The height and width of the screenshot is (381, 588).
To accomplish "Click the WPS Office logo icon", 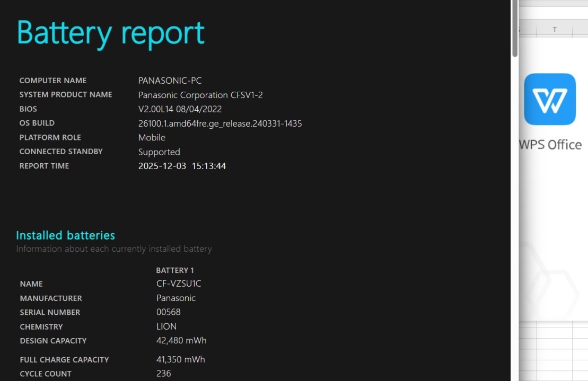I will 550,99.
